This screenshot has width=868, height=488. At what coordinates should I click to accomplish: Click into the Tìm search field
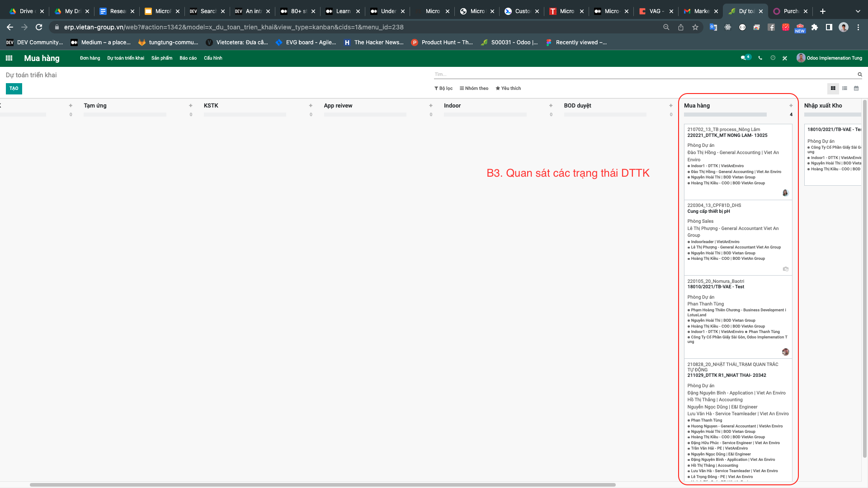pyautogui.click(x=642, y=75)
